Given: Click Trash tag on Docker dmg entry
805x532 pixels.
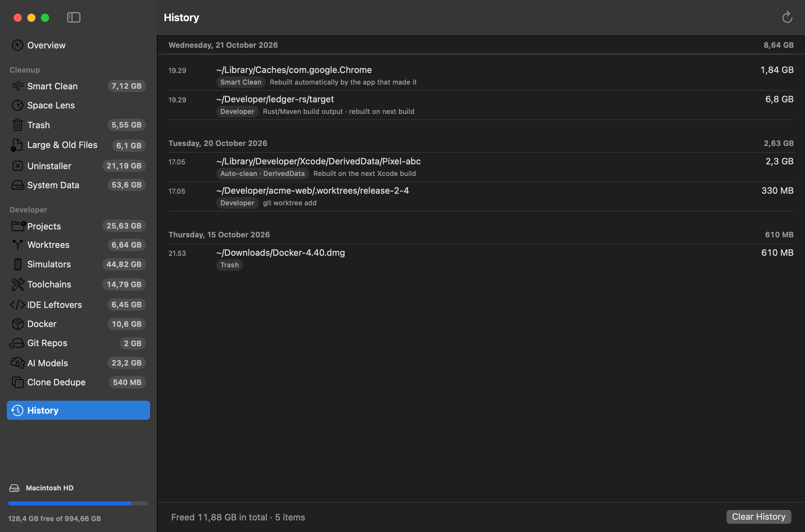Looking at the screenshot, I should 230,265.
